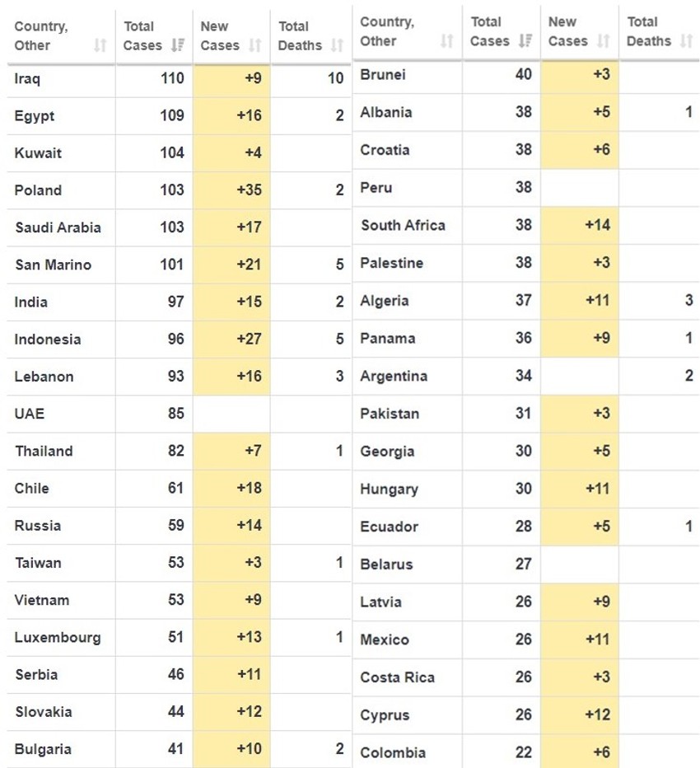Click Bulgaria's +10 new cases cell
This screenshot has height=768, width=700.
248,749
